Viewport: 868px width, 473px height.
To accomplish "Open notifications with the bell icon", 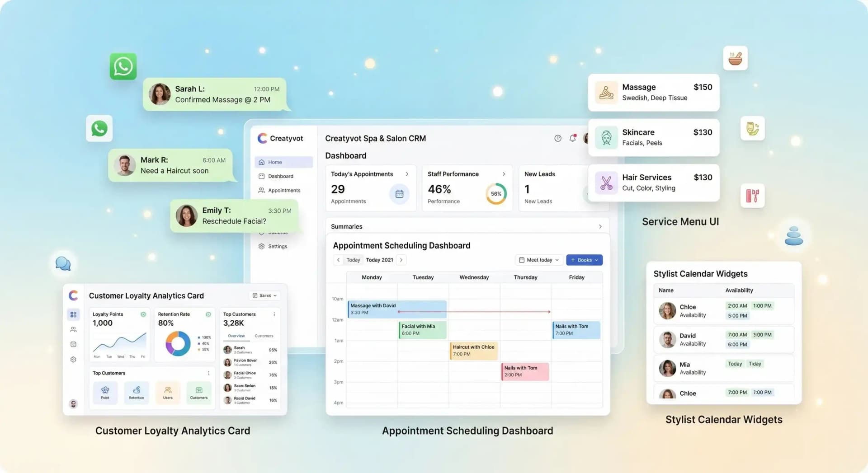I will click(573, 138).
